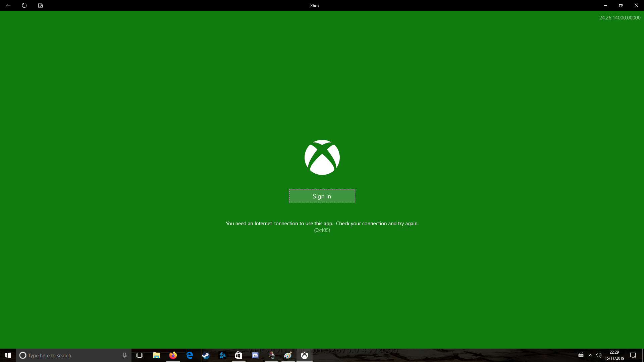Switch to Discord in the taskbar
The width and height of the screenshot is (644, 362).
click(x=255, y=355)
